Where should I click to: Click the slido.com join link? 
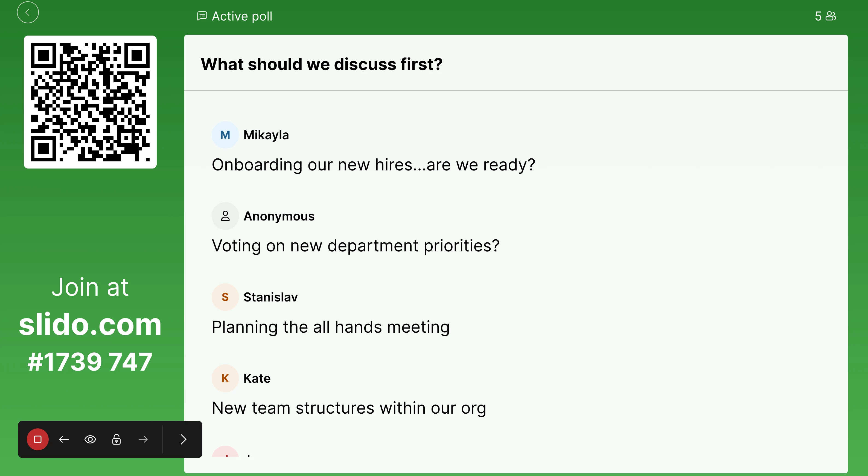pos(90,324)
